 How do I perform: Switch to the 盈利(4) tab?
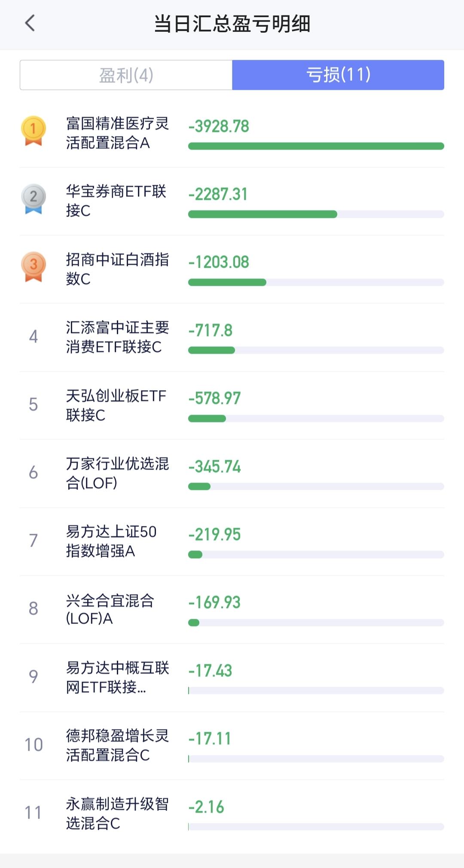coord(126,75)
